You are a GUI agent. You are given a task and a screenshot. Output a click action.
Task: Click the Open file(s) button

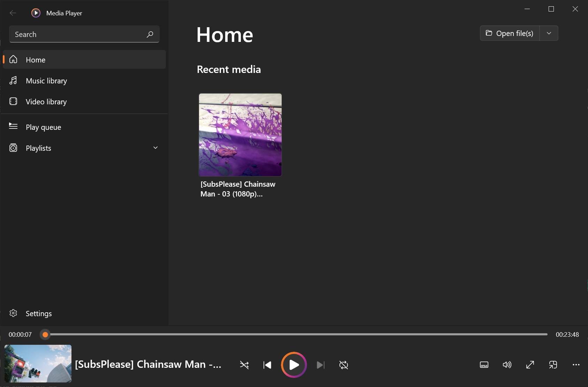(510, 33)
